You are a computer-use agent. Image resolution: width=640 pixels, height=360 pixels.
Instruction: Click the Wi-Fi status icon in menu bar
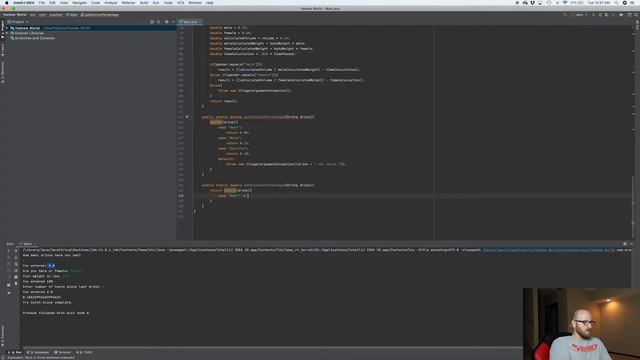pyautogui.click(x=565, y=2)
